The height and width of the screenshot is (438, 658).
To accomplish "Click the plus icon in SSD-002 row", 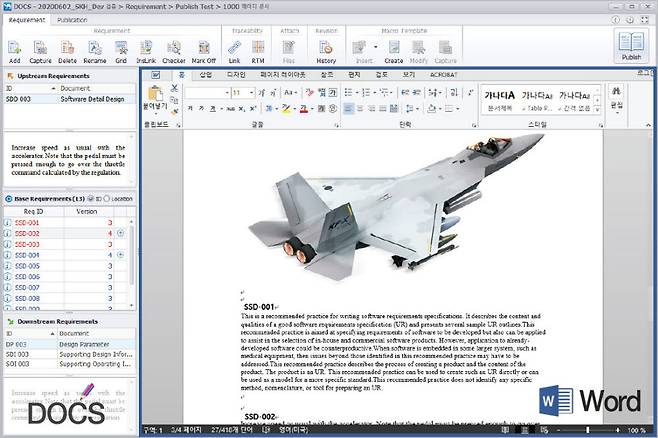I will tap(120, 233).
